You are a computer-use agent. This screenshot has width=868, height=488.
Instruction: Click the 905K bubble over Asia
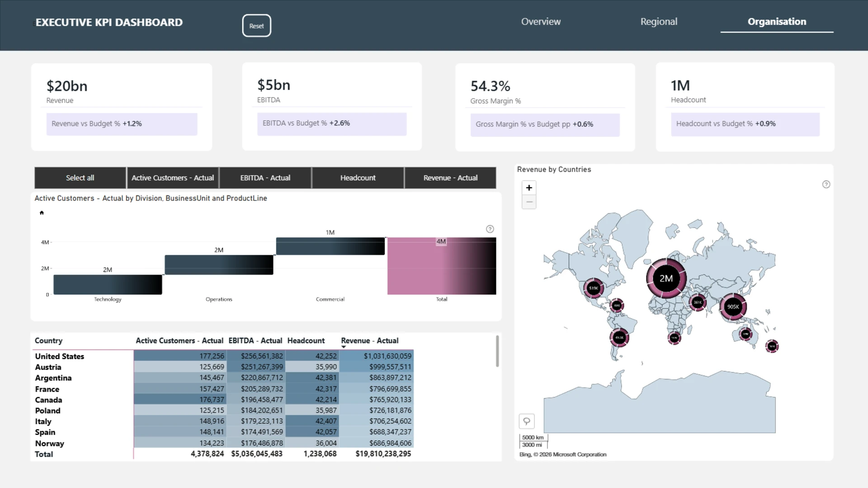(733, 307)
